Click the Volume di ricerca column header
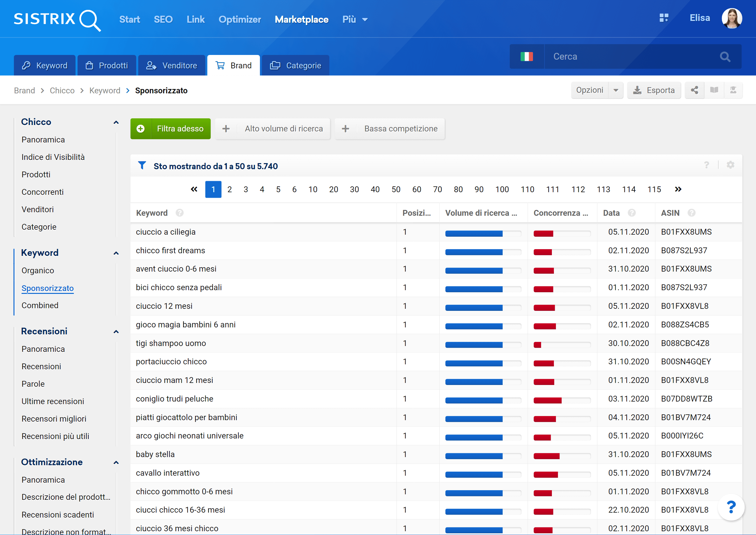The width and height of the screenshot is (756, 535). point(482,213)
